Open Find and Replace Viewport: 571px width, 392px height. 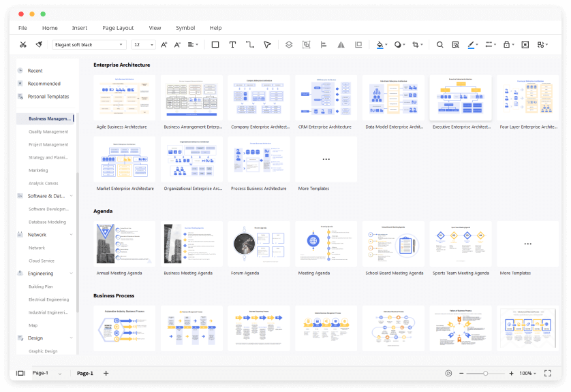(457, 44)
